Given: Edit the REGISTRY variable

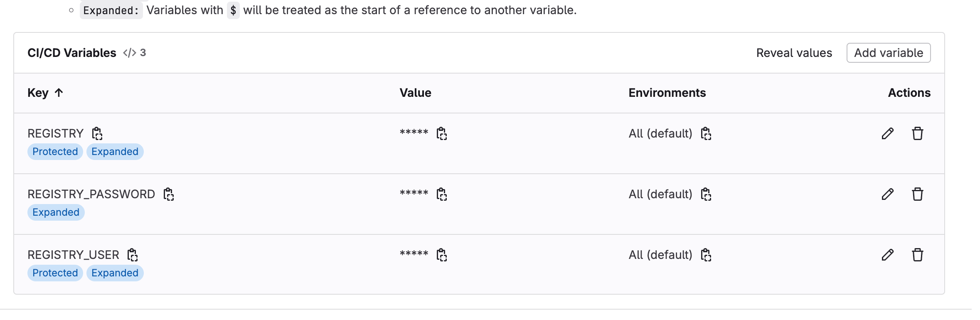Looking at the screenshot, I should click(x=887, y=133).
